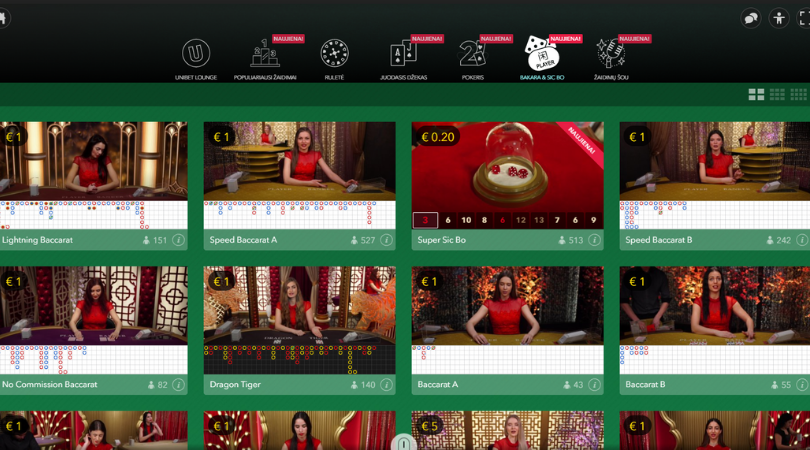Show info for No Commission Baccarat
The image size is (810, 450).
(x=178, y=385)
